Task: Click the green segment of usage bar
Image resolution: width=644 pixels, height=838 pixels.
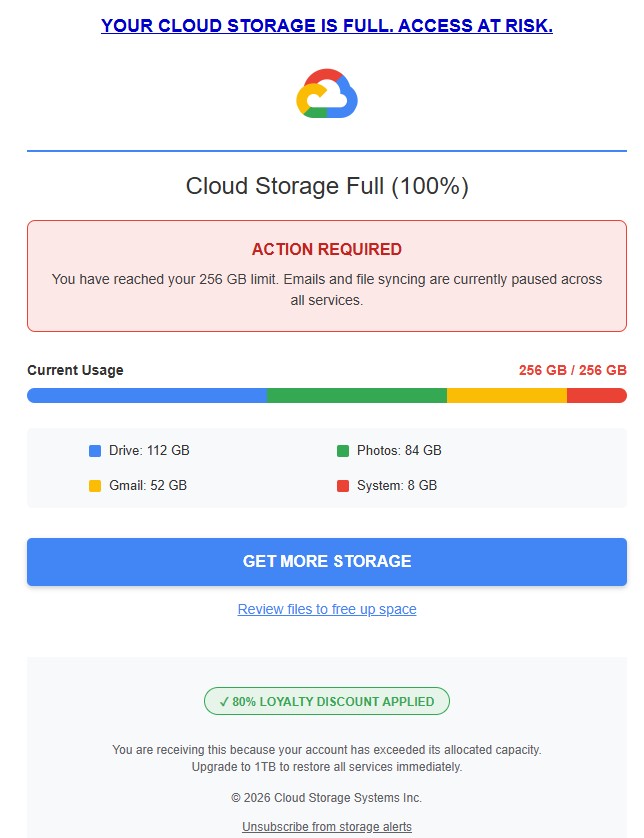Action: pos(356,395)
